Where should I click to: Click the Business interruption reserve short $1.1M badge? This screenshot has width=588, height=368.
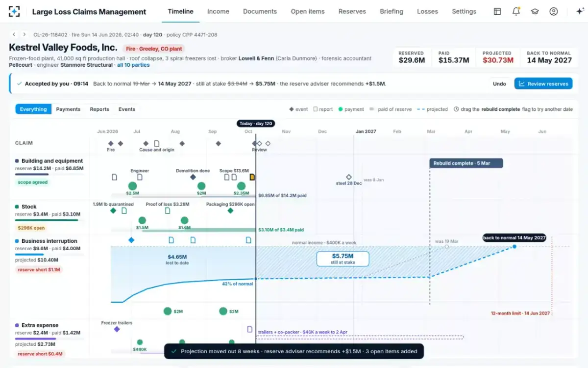[x=39, y=269]
